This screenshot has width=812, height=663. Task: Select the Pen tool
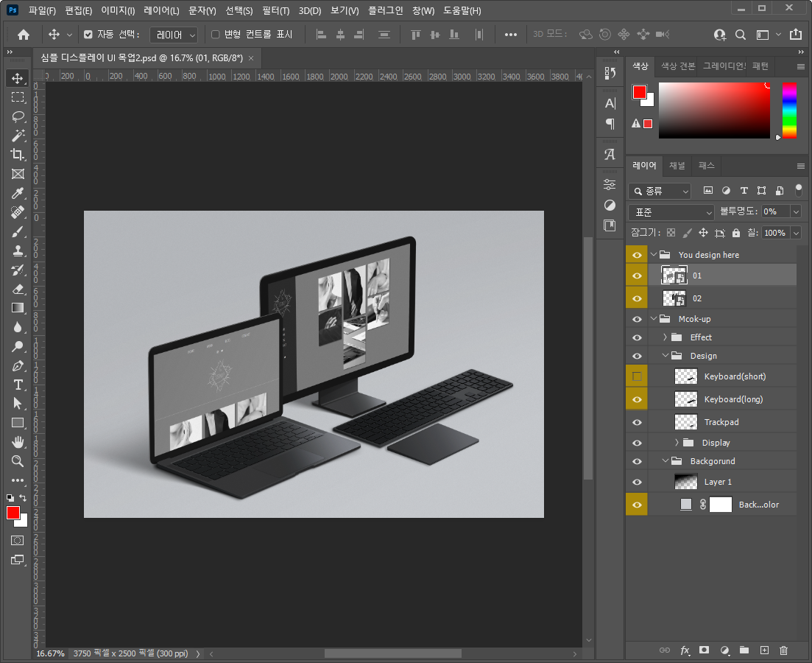pyautogui.click(x=18, y=365)
